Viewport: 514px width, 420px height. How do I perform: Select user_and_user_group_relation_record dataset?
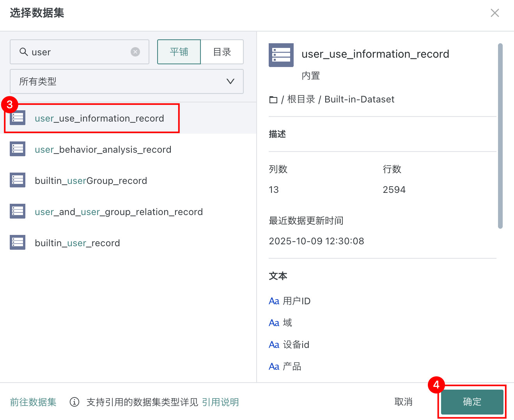(119, 212)
